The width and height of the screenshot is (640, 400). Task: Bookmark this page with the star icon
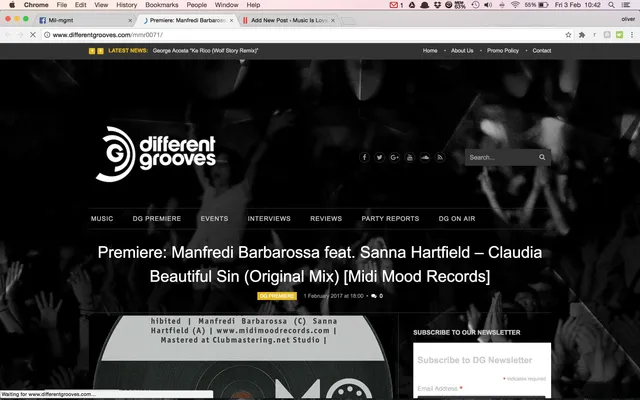(x=568, y=35)
